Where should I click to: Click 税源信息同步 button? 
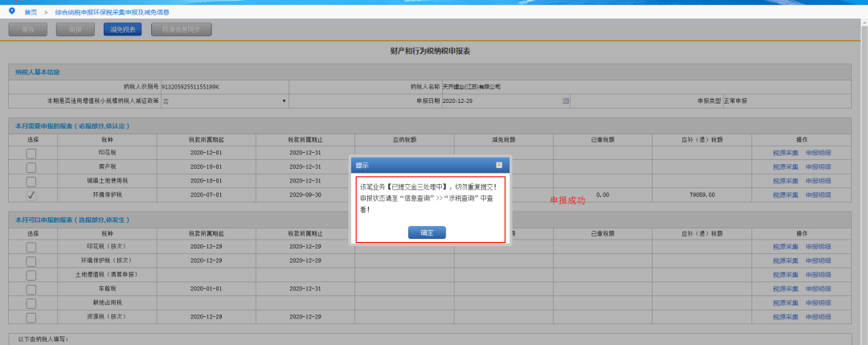pos(181,29)
